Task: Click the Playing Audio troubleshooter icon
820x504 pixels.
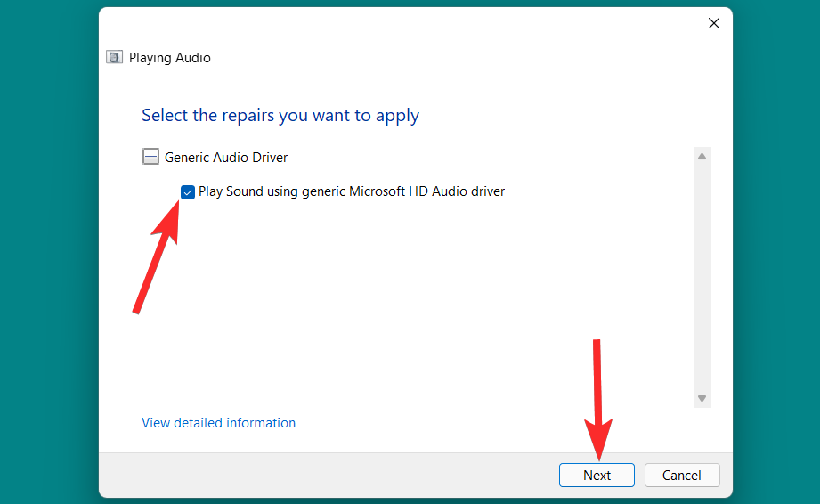Action: tap(115, 57)
